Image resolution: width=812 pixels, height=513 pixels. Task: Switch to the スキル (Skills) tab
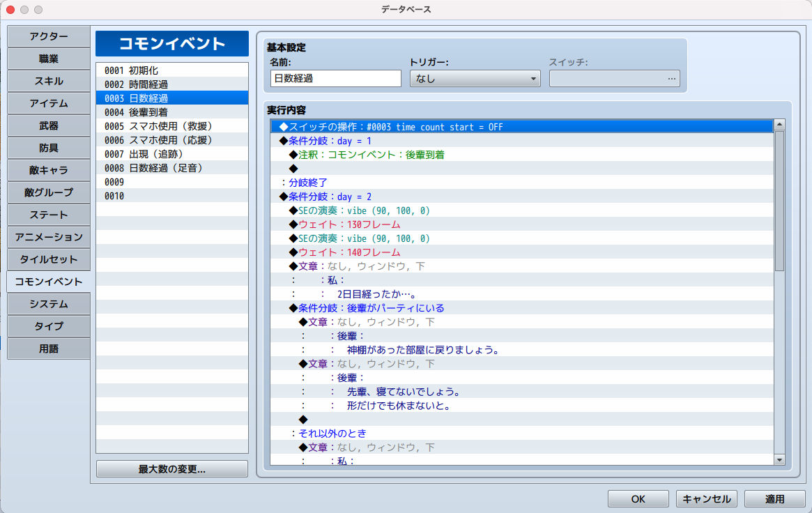coord(49,81)
